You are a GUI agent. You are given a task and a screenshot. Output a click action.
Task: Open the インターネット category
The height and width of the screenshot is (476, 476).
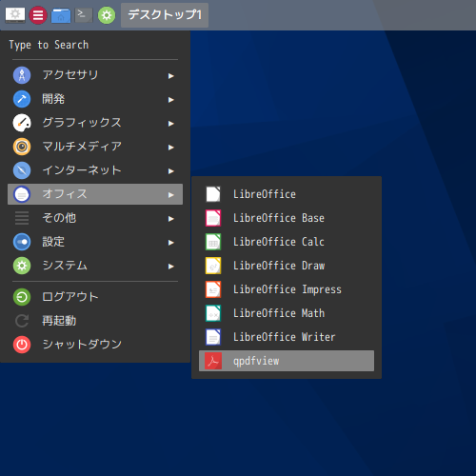(95, 170)
